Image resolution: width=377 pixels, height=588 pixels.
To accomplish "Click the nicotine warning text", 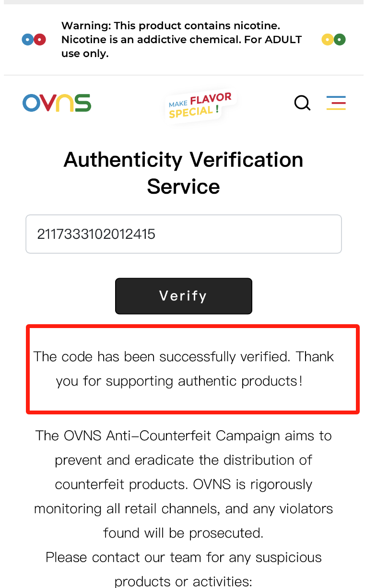I will (182, 39).
